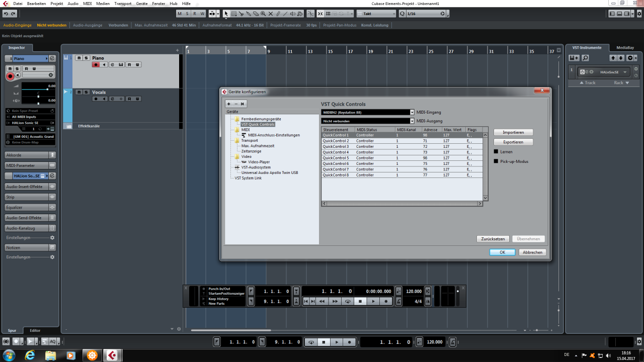Viewport: 644px width, 362px height.
Task: Select VST System Link tree item
Action: (x=248, y=178)
